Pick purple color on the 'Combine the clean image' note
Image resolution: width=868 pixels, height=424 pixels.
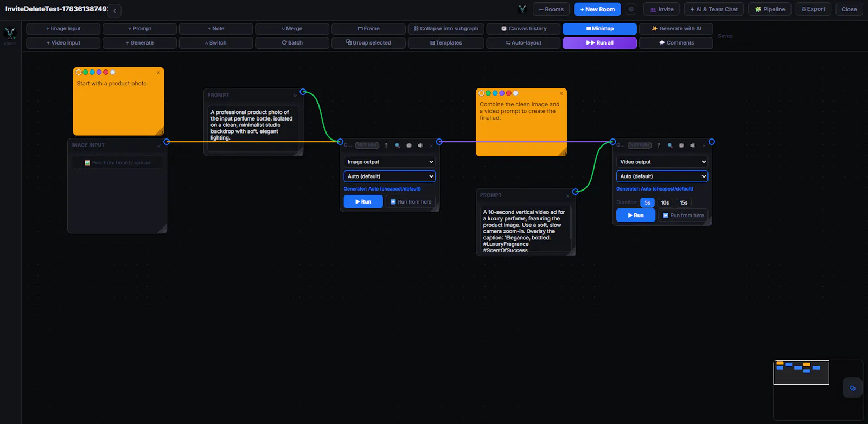502,93
